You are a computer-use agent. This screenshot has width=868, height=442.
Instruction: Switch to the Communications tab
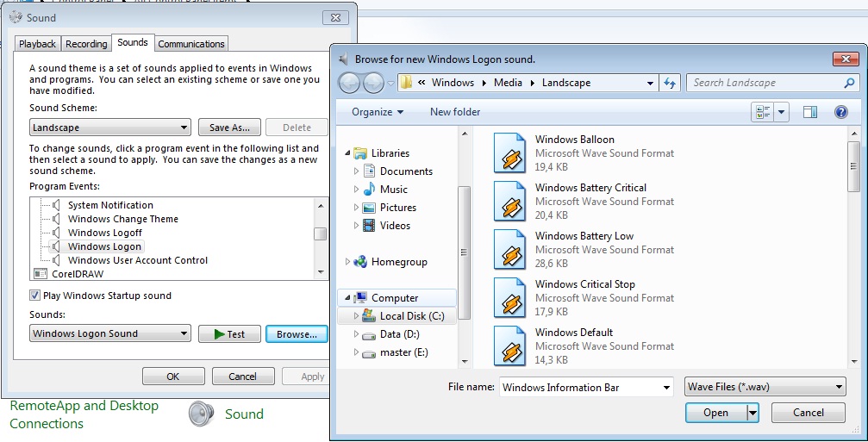pyautogui.click(x=191, y=44)
